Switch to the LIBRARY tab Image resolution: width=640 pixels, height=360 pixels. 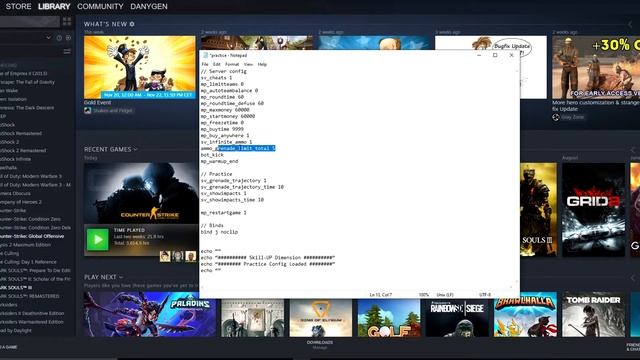click(x=54, y=7)
